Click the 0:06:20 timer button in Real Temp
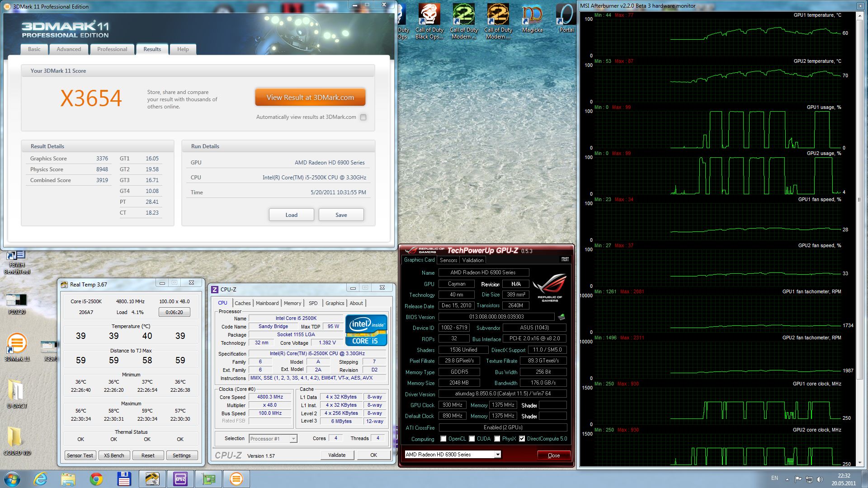 (x=174, y=312)
